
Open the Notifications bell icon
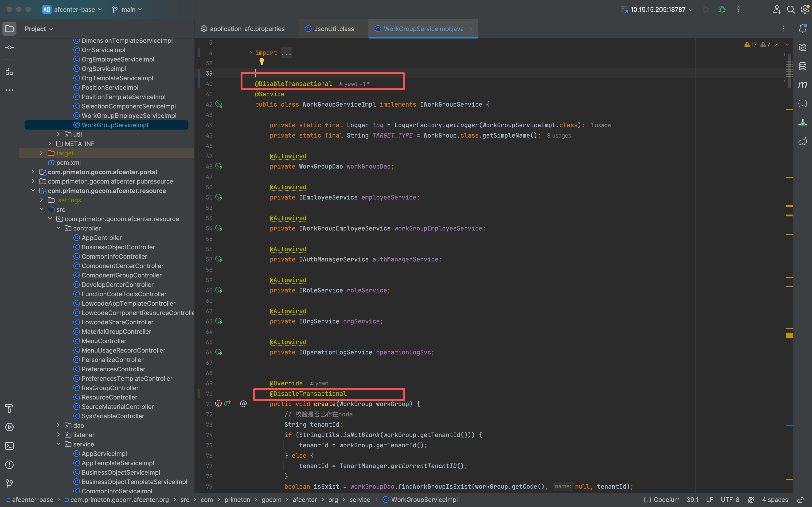click(802, 29)
